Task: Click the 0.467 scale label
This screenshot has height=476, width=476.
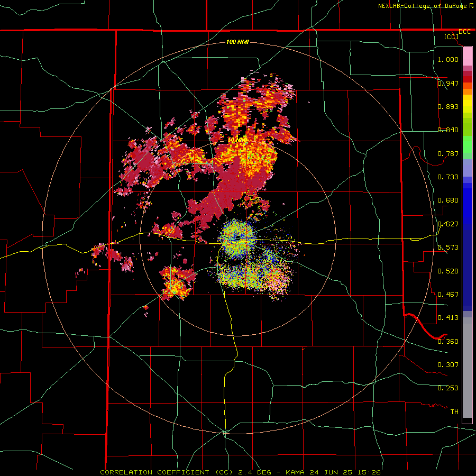Action: (x=448, y=295)
